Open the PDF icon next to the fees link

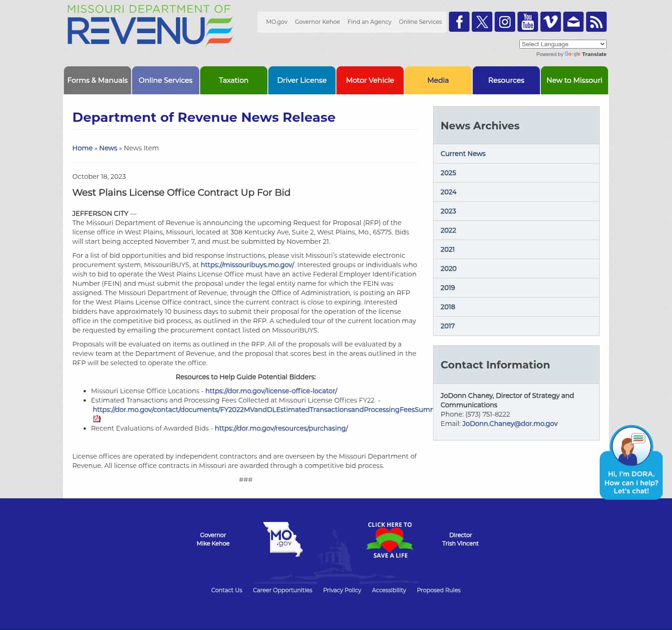(97, 418)
